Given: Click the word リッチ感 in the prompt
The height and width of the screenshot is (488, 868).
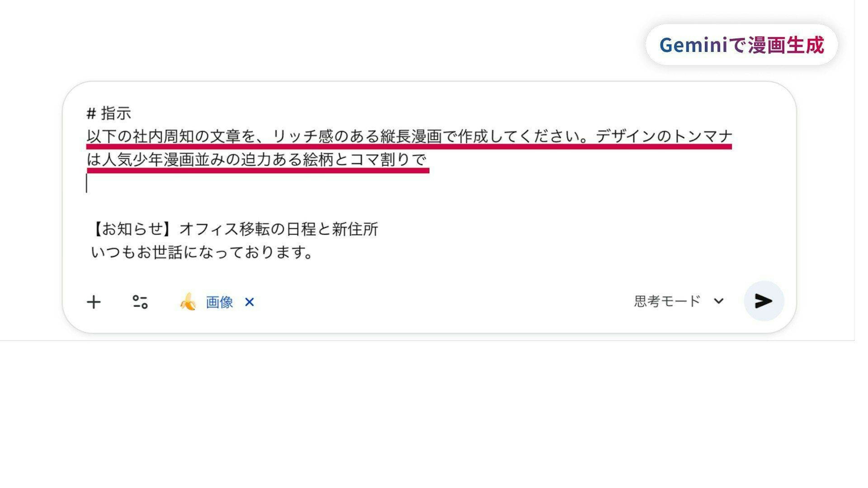Looking at the screenshot, I should click(303, 136).
